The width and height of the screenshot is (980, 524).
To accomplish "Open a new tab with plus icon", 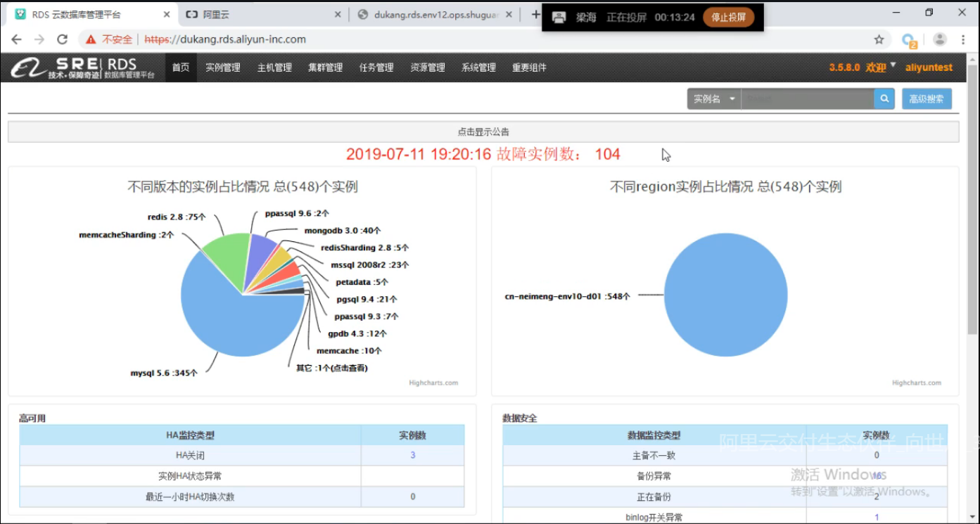I will pyautogui.click(x=536, y=14).
